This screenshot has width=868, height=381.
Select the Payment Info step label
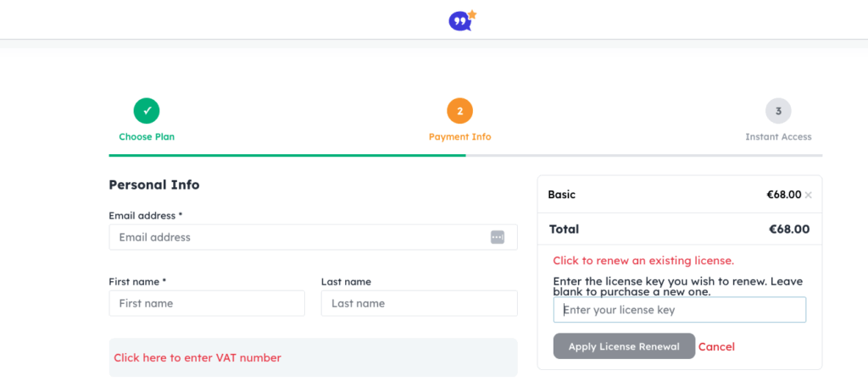tap(459, 137)
